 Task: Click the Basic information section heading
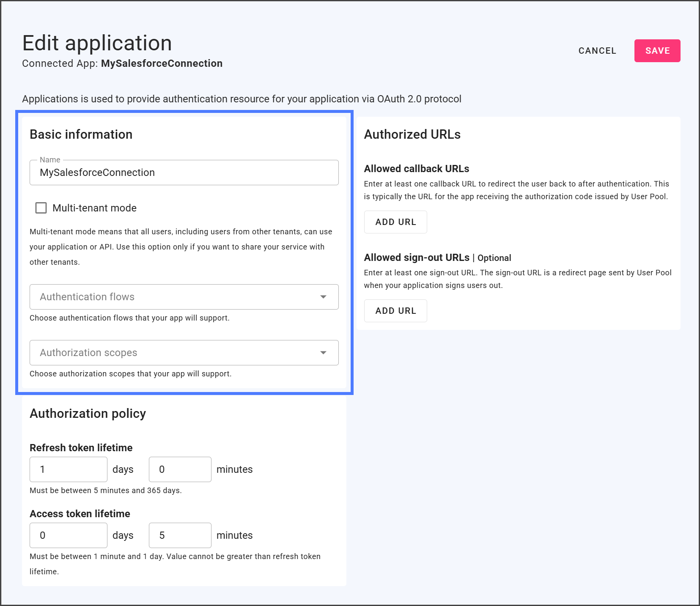[x=81, y=134]
